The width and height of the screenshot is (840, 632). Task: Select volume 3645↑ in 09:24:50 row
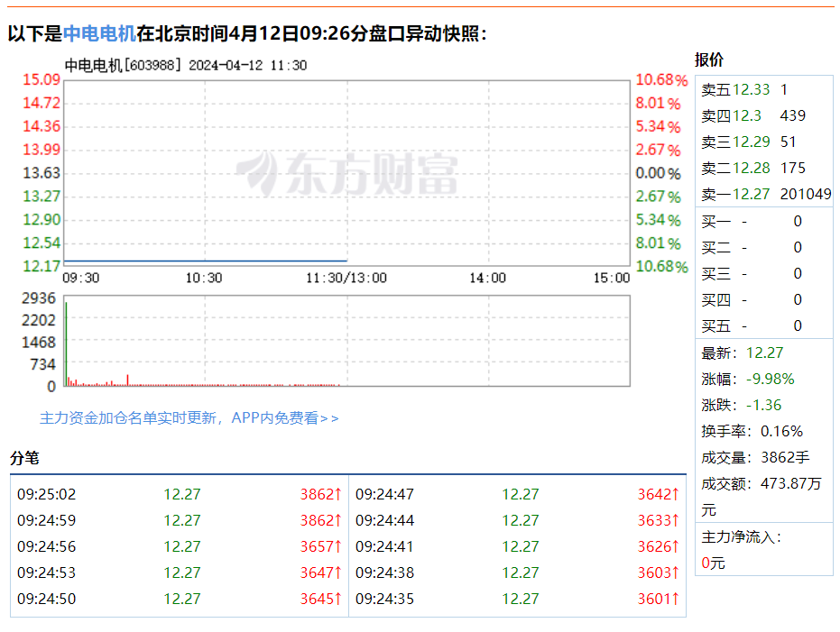pos(321,600)
